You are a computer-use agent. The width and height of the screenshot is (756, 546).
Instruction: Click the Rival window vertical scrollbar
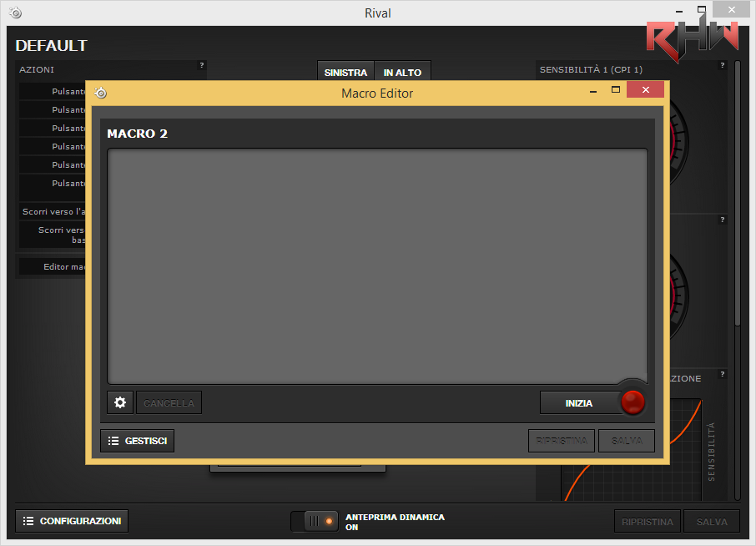pos(738,193)
